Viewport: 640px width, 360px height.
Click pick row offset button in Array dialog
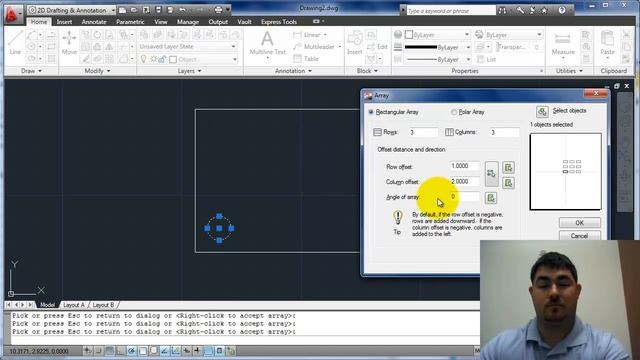pos(508,167)
